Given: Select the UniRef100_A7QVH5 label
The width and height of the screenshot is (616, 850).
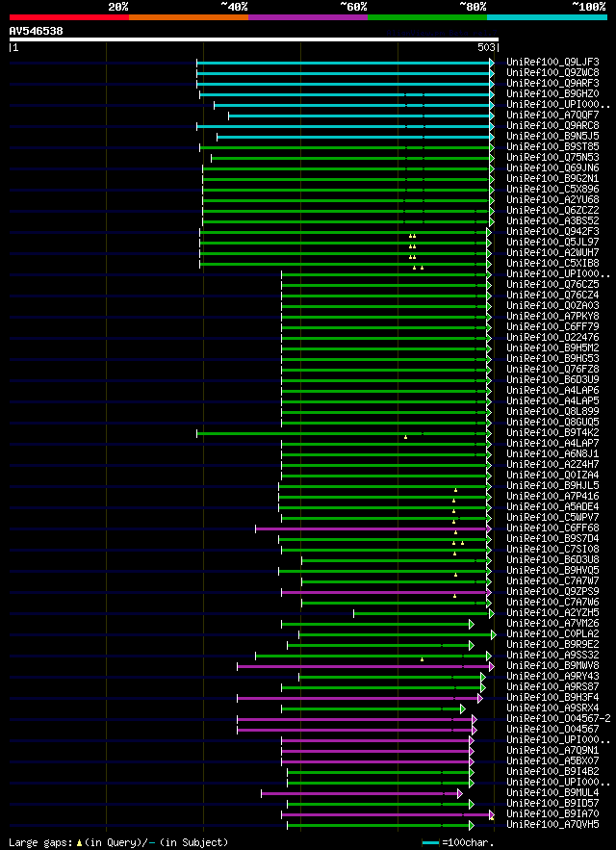Looking at the screenshot, I should (552, 826).
